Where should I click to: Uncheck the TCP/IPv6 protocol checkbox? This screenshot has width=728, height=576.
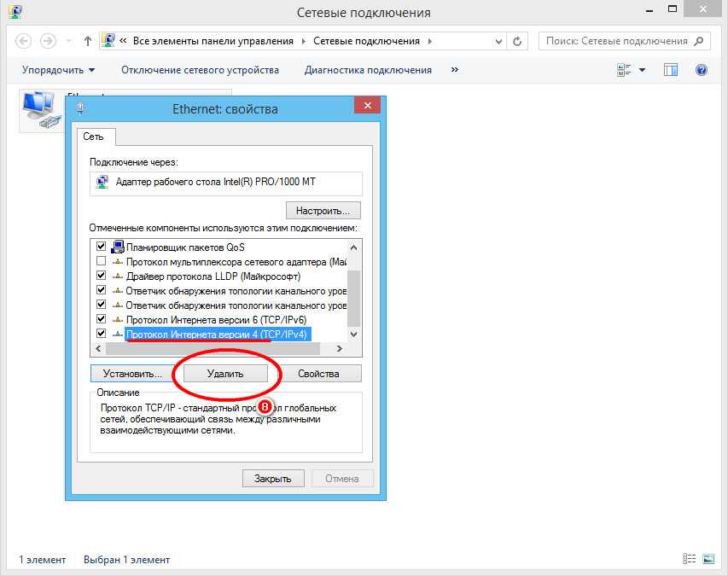click(x=102, y=319)
